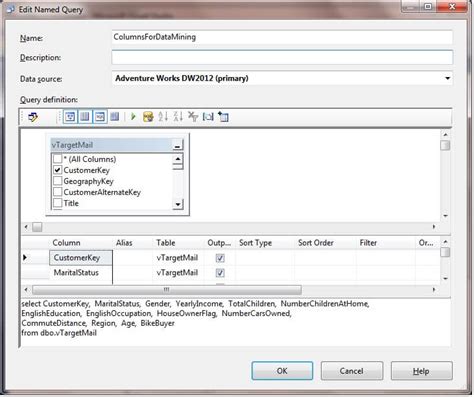
Task: Click diagram pane scroll down arrow
Action: 445,216
